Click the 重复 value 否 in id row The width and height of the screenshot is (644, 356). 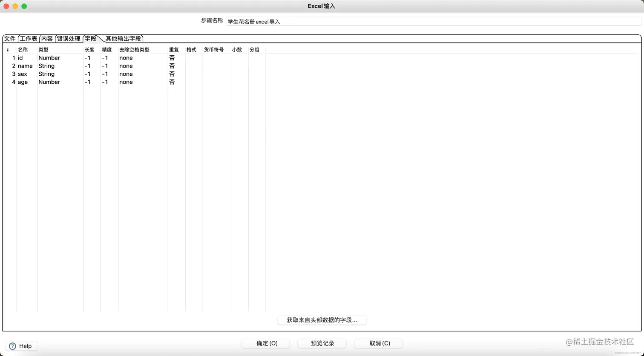(x=176, y=58)
